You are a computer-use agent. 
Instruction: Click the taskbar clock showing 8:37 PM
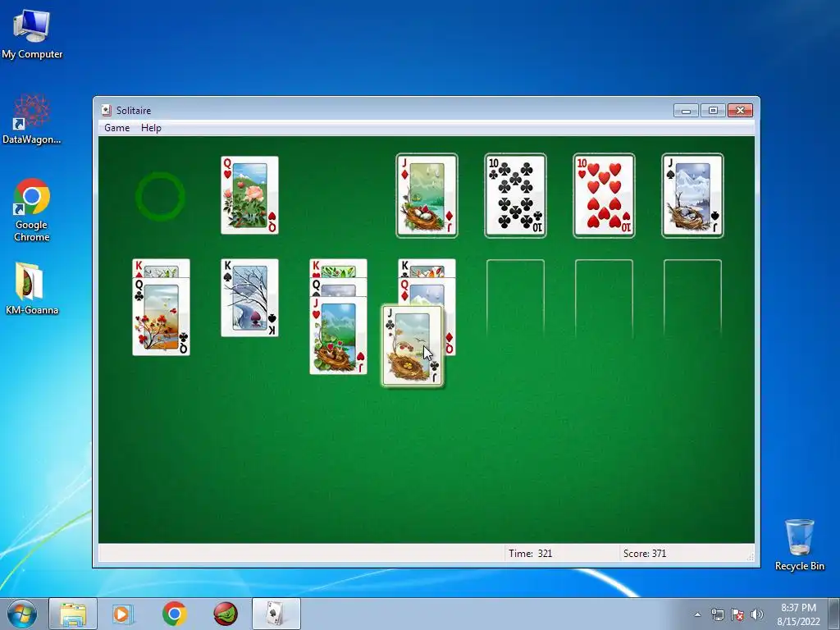point(798,614)
